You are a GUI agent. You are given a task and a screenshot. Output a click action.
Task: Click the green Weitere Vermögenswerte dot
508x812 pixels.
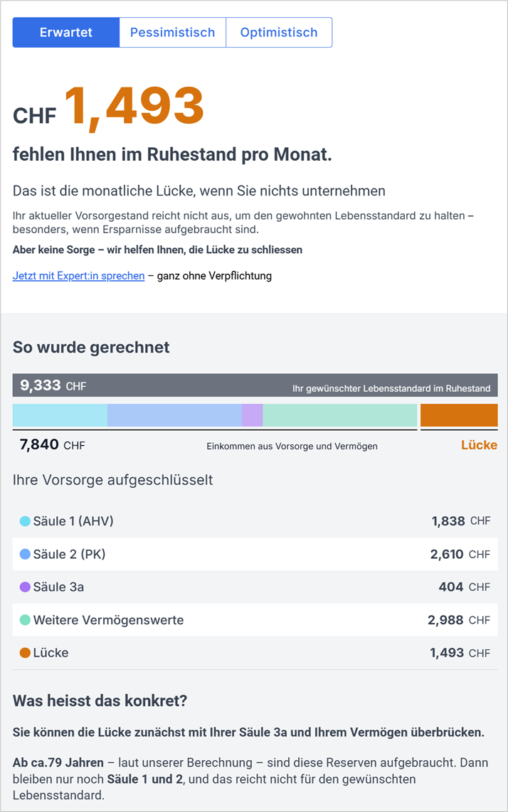pos(25,620)
